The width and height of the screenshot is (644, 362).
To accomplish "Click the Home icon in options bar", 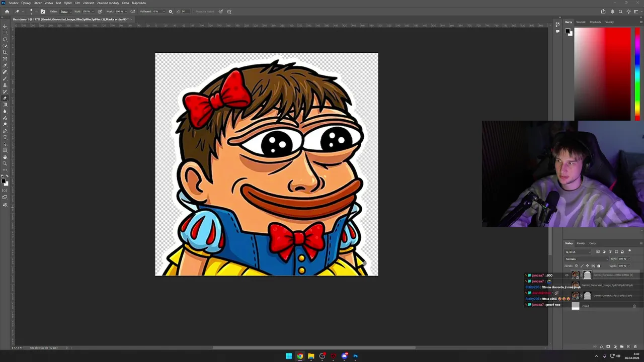I will (x=7, y=11).
